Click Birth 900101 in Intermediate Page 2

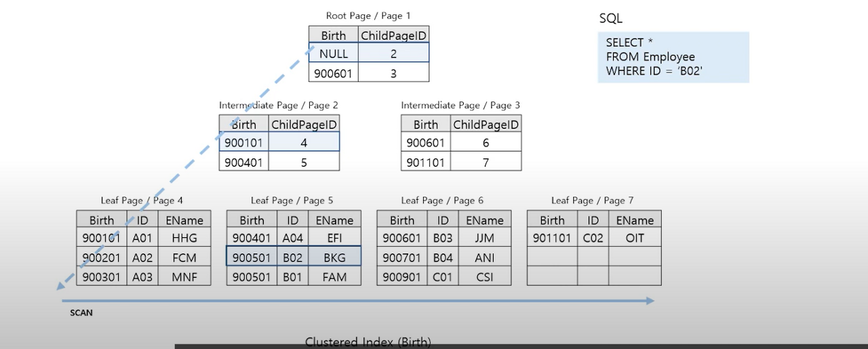pos(243,142)
